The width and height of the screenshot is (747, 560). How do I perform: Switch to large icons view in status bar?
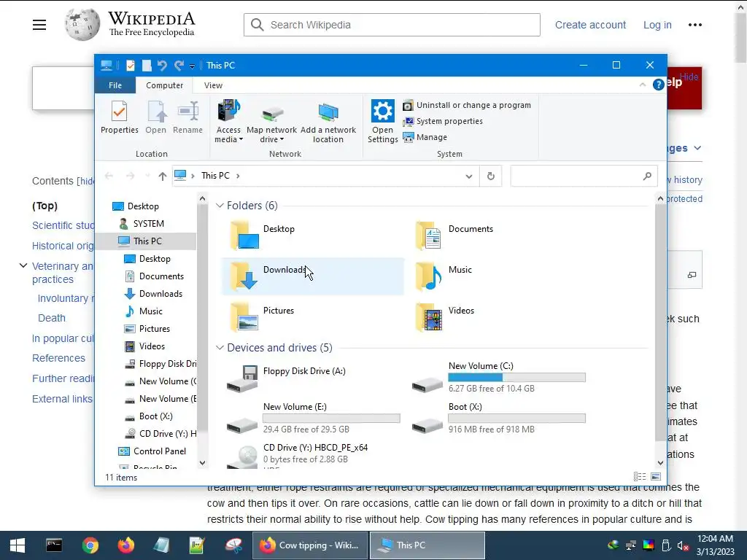point(656,477)
